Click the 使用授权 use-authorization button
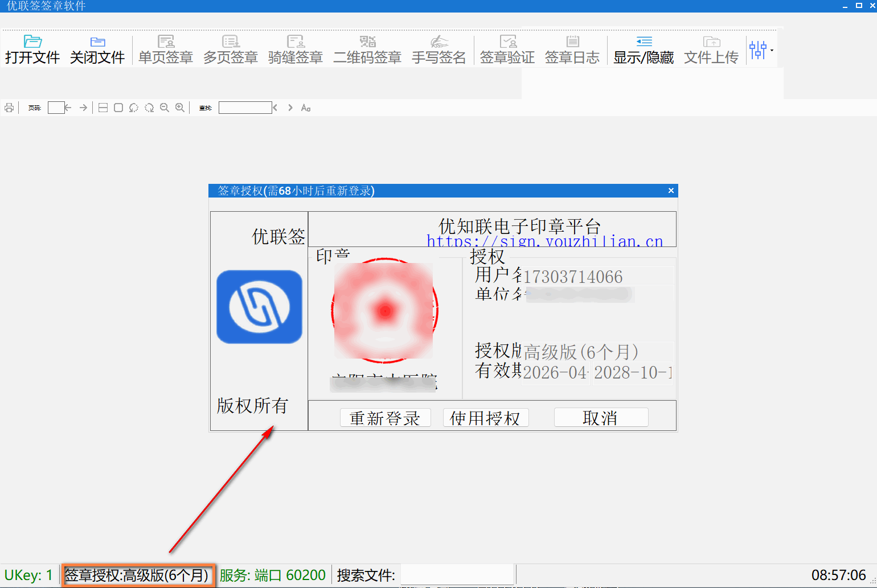Viewport: 877px width, 588px height. pyautogui.click(x=485, y=417)
